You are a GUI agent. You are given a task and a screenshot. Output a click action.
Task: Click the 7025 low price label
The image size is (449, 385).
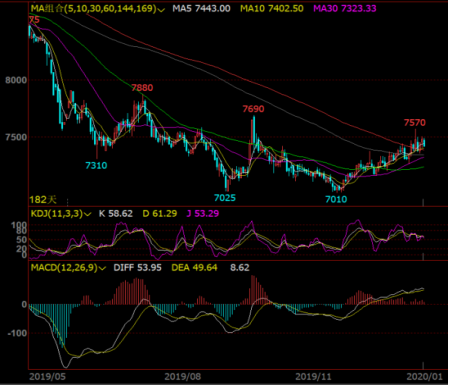pyautogui.click(x=225, y=198)
